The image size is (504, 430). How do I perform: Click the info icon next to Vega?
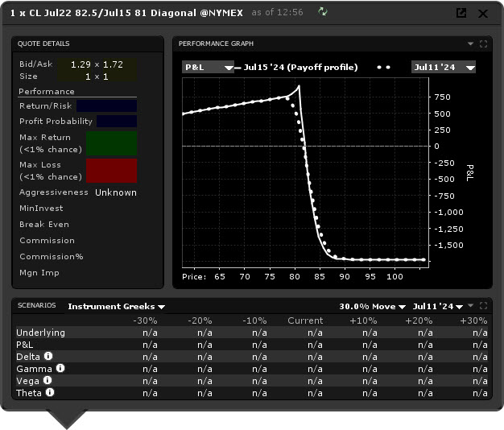(x=48, y=380)
